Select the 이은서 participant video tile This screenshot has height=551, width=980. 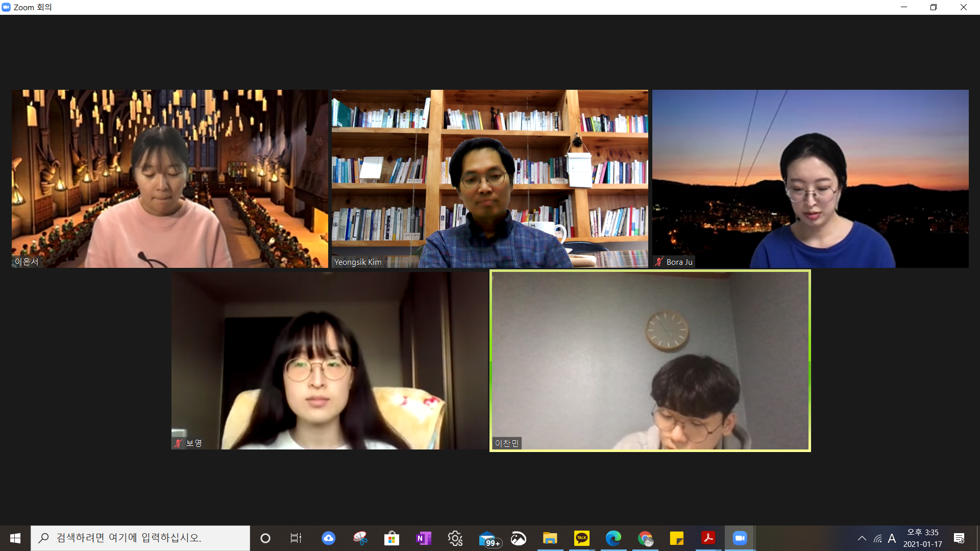click(x=169, y=179)
